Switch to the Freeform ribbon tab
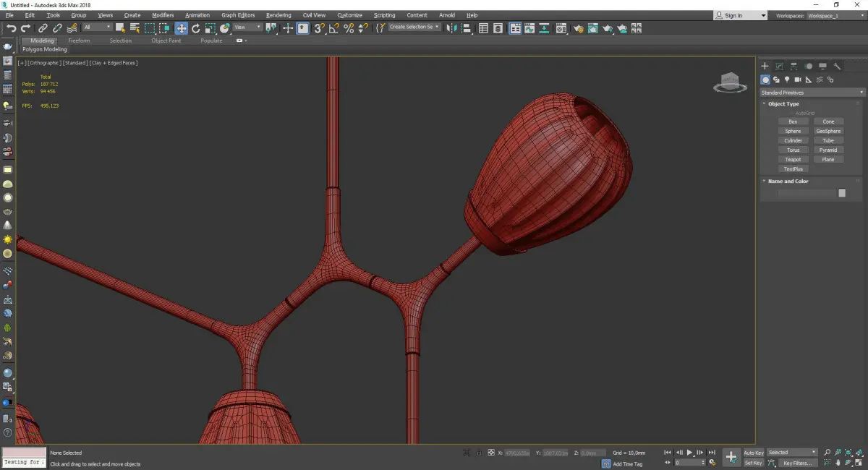The height and width of the screenshot is (470, 868). click(79, 40)
